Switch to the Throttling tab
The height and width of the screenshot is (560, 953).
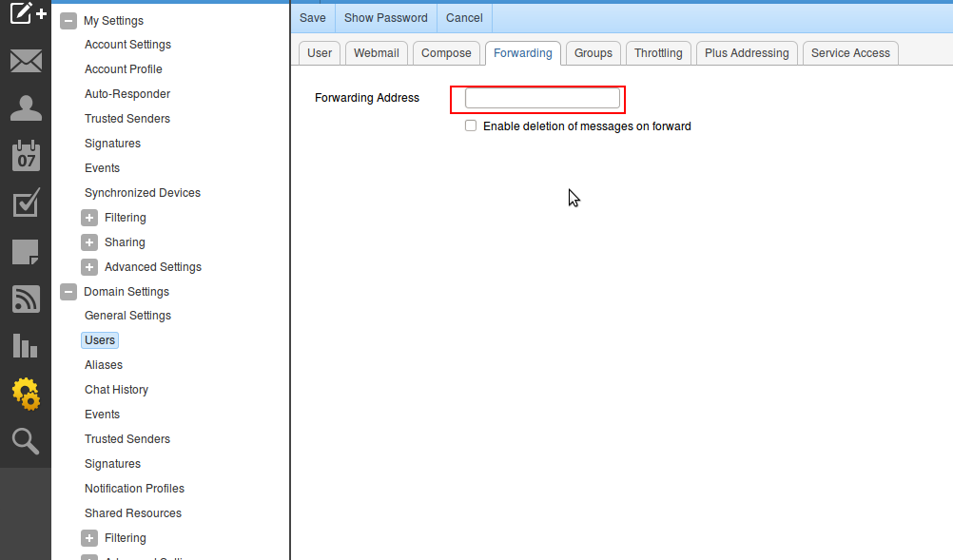tap(658, 53)
